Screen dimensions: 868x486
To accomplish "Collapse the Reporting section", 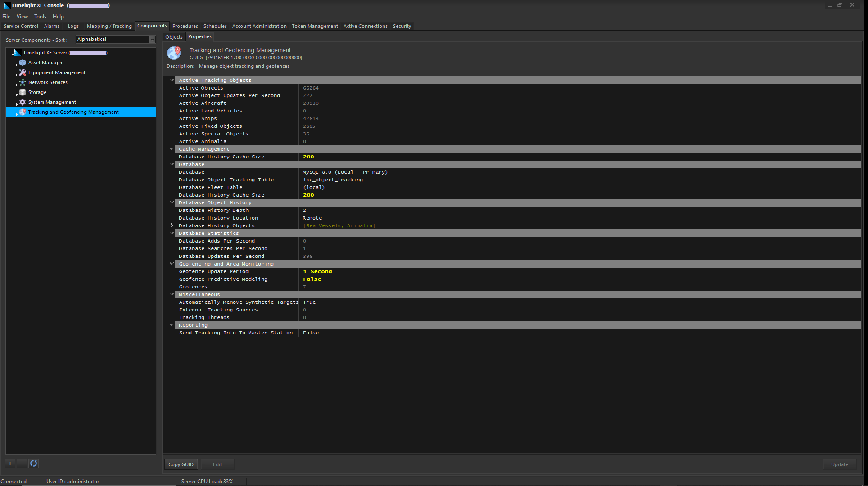I will click(x=172, y=325).
